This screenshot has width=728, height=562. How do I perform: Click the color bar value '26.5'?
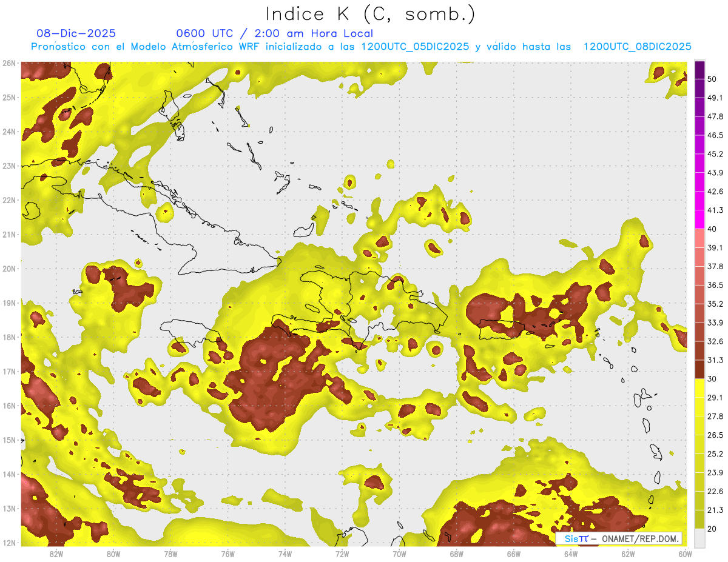(715, 435)
